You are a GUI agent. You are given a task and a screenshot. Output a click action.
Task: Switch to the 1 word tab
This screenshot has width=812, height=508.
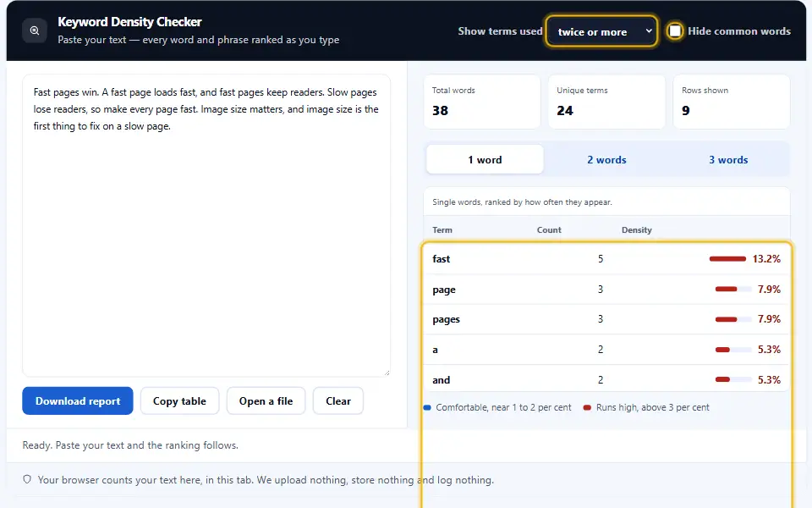pos(485,160)
